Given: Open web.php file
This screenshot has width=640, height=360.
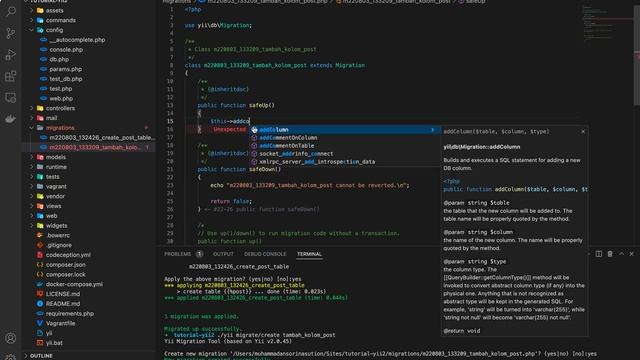Looking at the screenshot, I should click(61, 98).
